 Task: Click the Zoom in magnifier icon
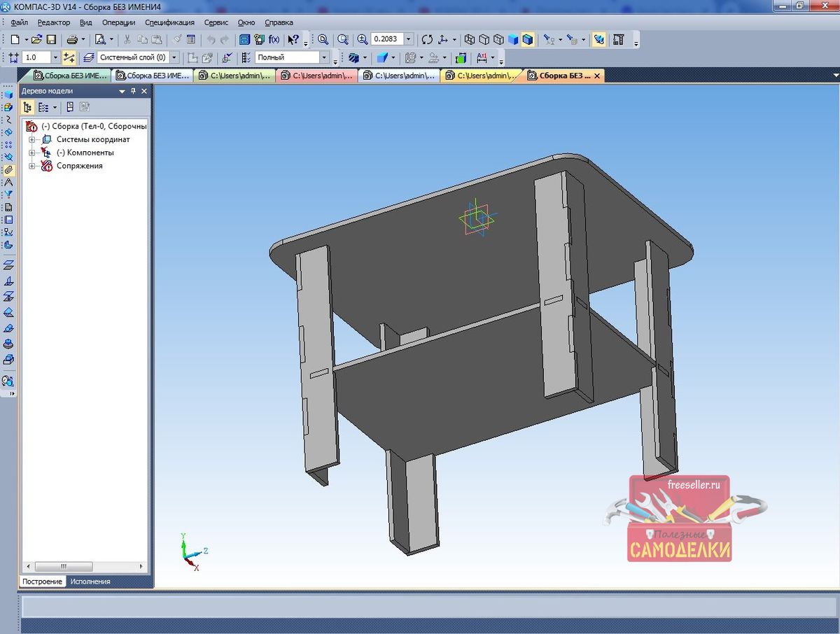(x=362, y=40)
